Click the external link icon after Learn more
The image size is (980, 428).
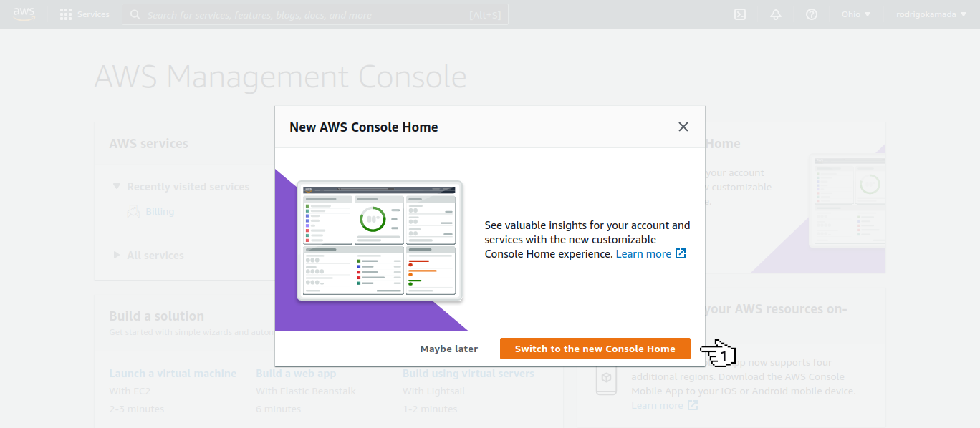[x=681, y=253]
